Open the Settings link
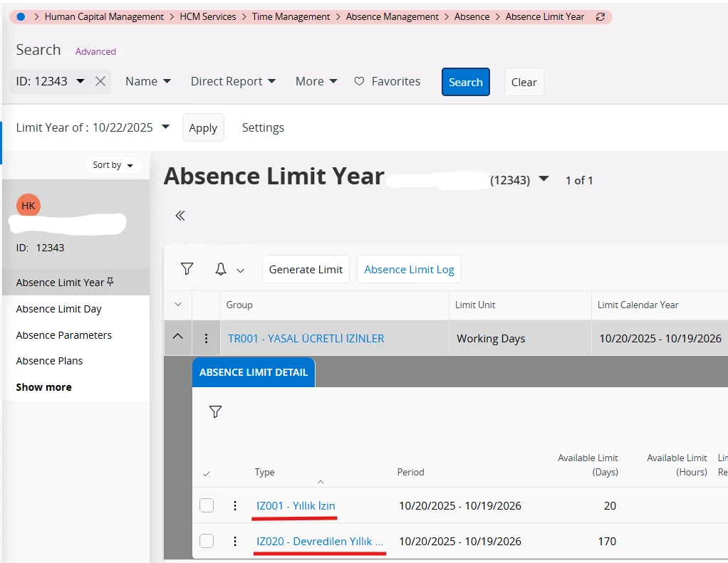 click(263, 127)
